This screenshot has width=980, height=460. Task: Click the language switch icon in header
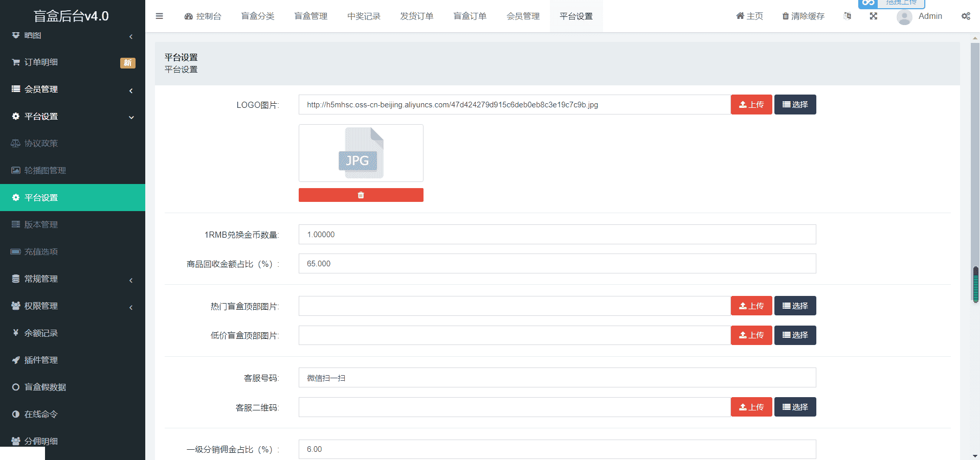click(848, 16)
